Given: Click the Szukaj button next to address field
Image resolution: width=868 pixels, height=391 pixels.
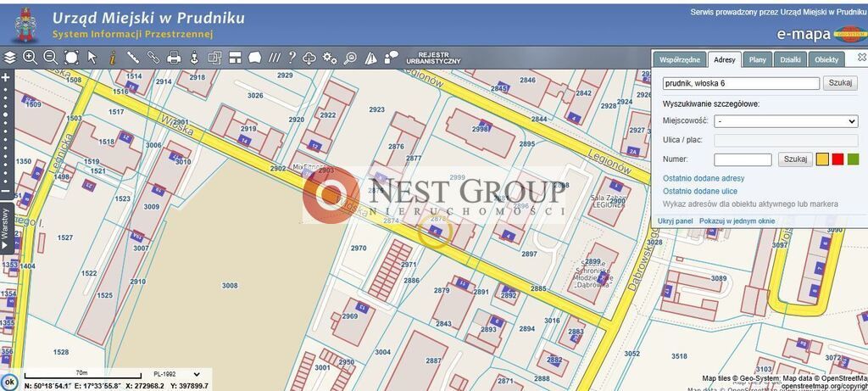Looking at the screenshot, I should click(x=840, y=83).
